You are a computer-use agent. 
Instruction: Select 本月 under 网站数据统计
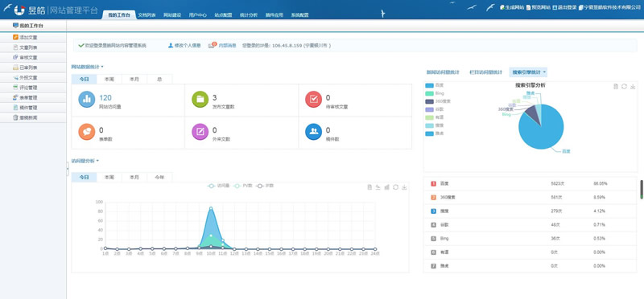[x=134, y=79]
